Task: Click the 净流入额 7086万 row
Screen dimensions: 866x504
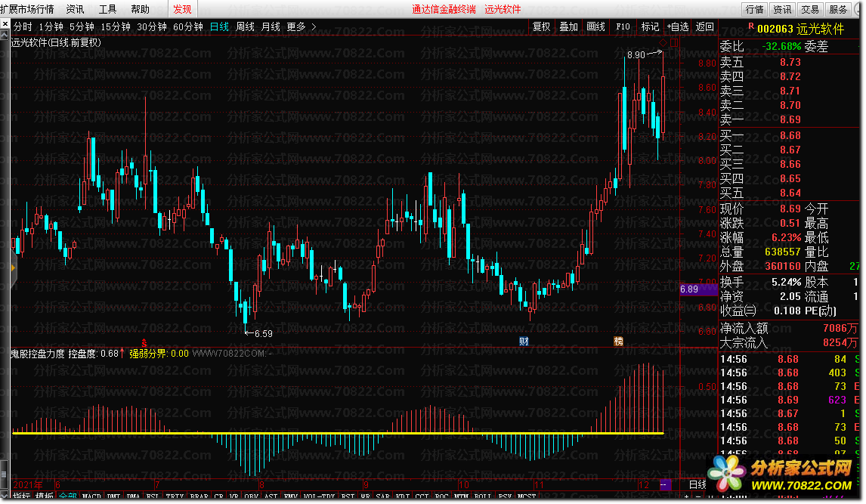Action: (x=789, y=329)
